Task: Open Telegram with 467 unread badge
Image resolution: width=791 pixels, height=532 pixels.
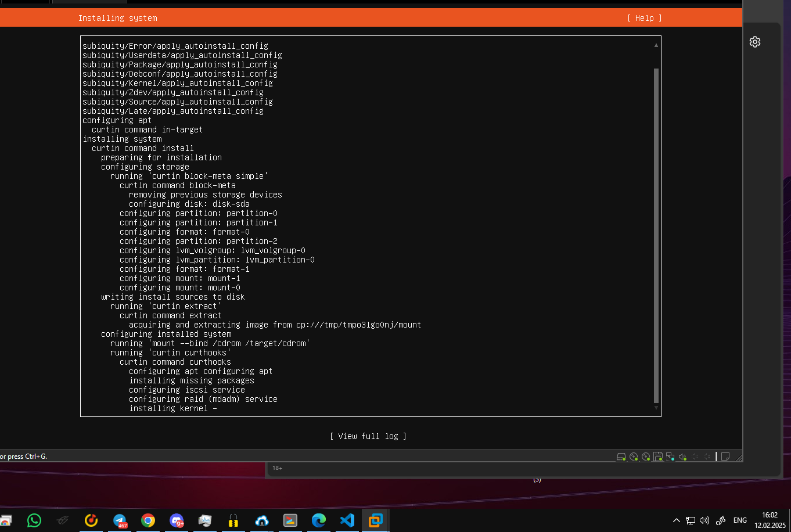Action: pyautogui.click(x=120, y=520)
